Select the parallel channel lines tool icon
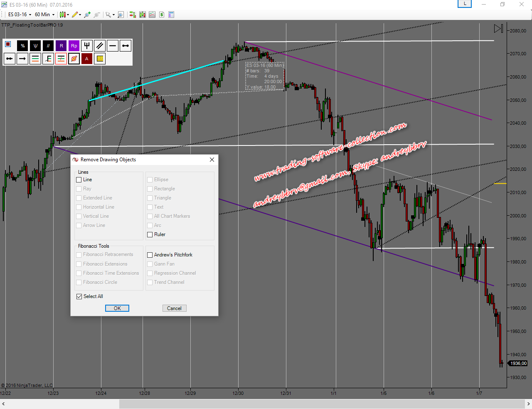The height and width of the screenshot is (409, 532). pos(100,46)
